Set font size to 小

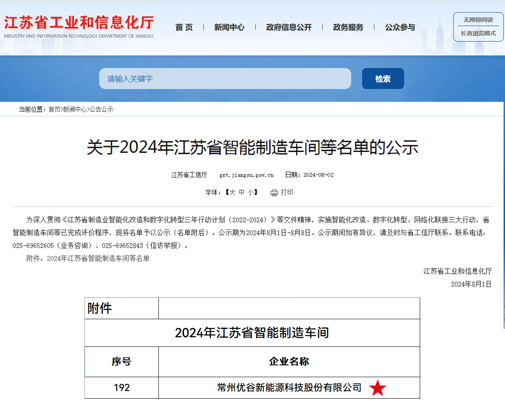250,192
